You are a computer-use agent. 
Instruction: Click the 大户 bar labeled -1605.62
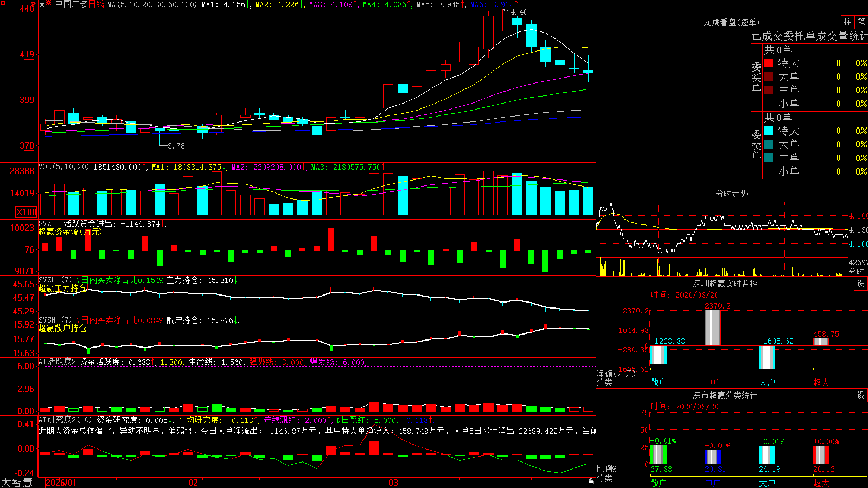tap(767, 357)
